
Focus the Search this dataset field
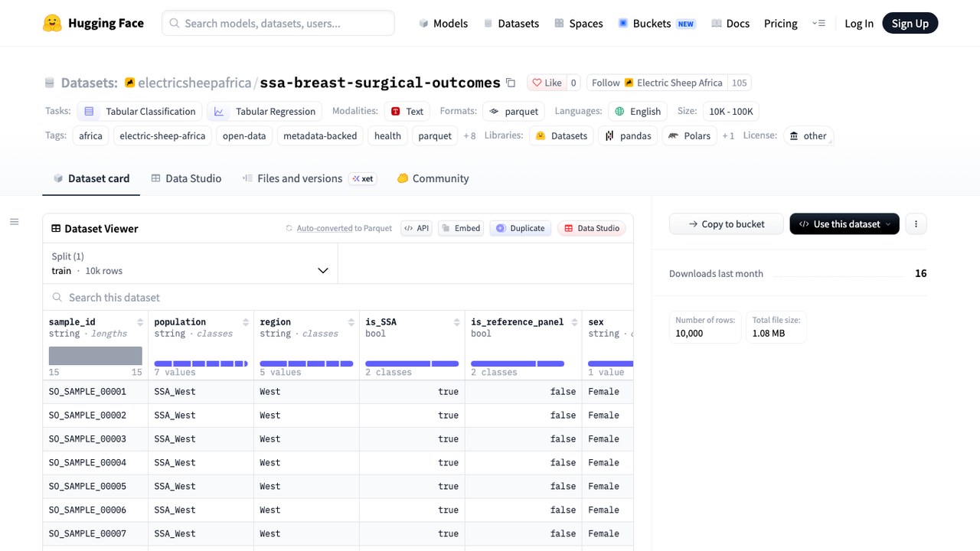click(x=338, y=298)
